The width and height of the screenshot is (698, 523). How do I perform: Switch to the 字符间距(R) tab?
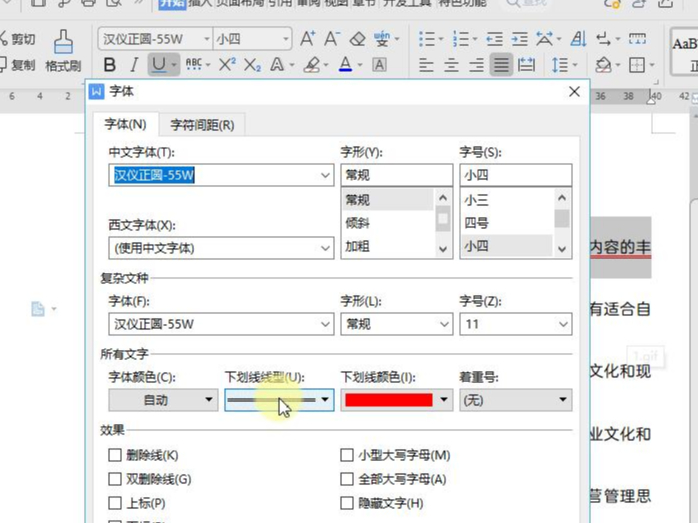click(x=202, y=125)
